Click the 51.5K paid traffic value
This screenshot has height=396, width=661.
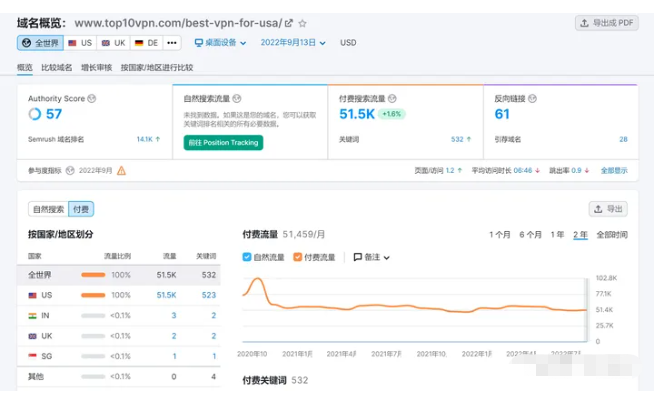[x=357, y=114]
